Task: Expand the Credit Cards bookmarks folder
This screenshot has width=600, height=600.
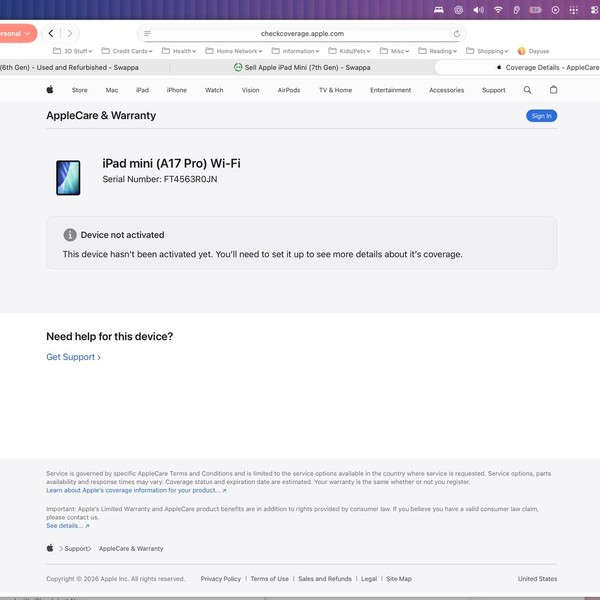Action: coord(127,51)
